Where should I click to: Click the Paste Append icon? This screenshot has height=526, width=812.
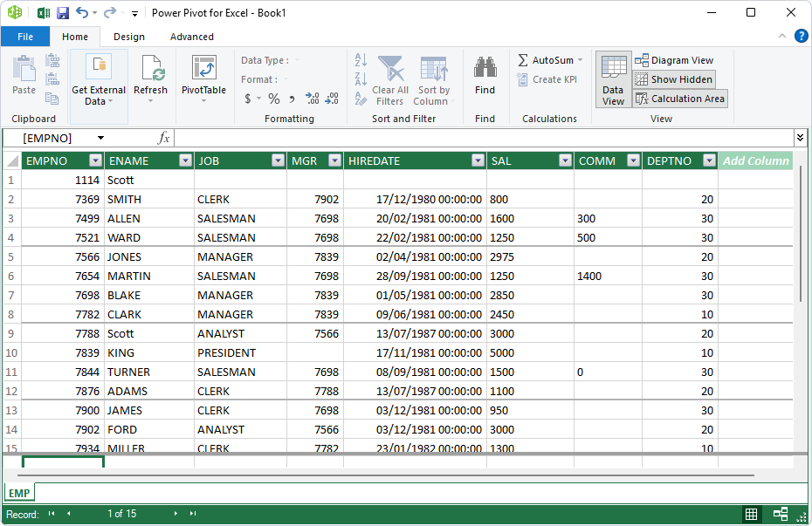[52, 60]
